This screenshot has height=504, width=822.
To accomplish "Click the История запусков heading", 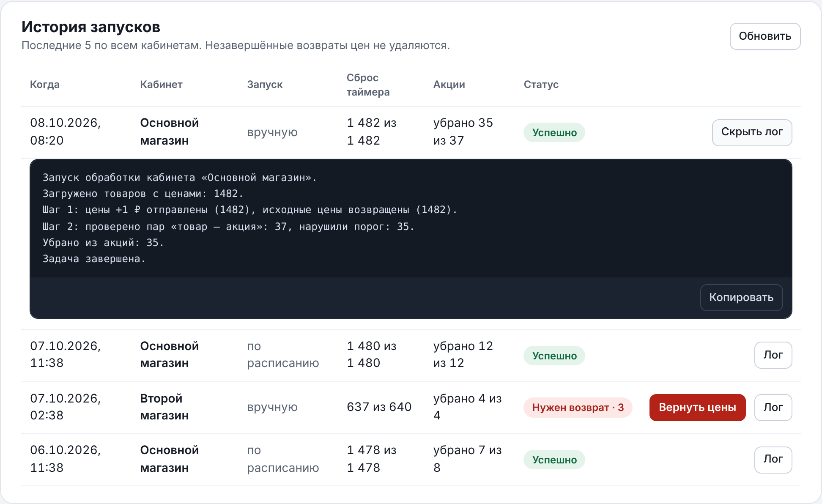I will [x=91, y=27].
